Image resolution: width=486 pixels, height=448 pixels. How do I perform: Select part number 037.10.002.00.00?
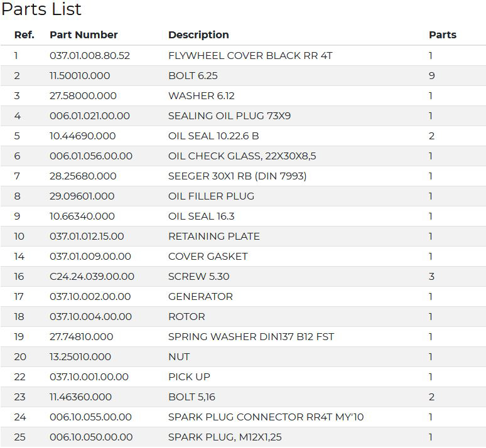(x=90, y=297)
